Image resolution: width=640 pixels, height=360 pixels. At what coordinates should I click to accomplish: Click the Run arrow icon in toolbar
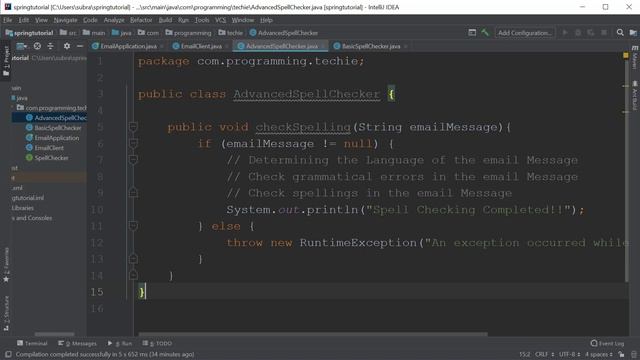(565, 33)
